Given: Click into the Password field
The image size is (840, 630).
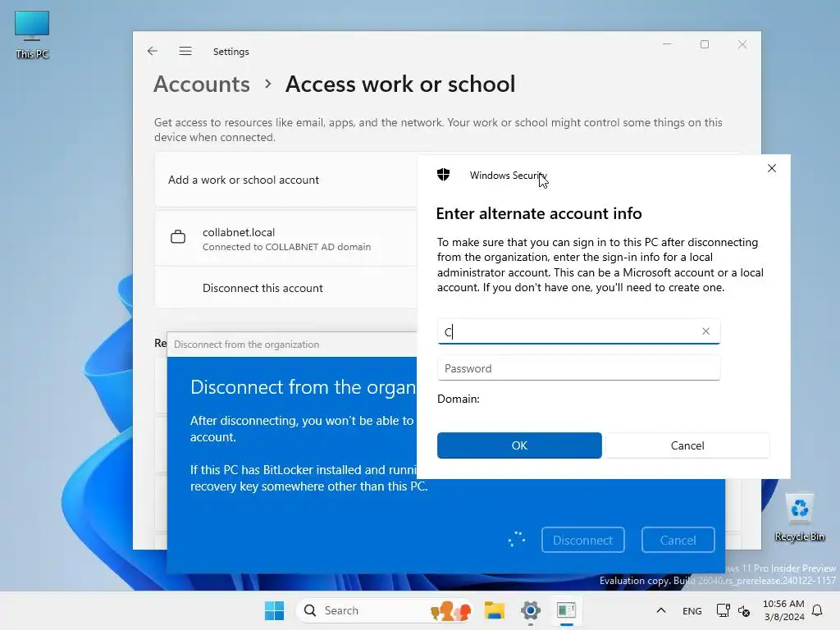Looking at the screenshot, I should tap(578, 368).
